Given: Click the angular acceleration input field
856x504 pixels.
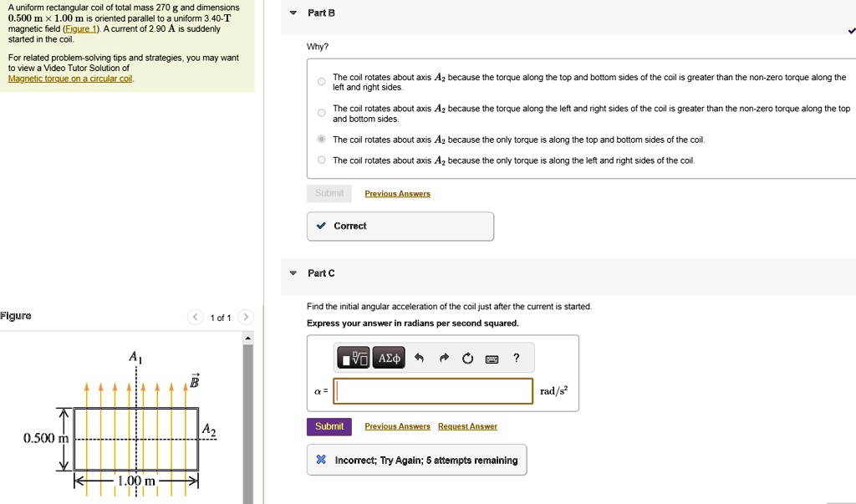Looking at the screenshot, I should pos(433,391).
